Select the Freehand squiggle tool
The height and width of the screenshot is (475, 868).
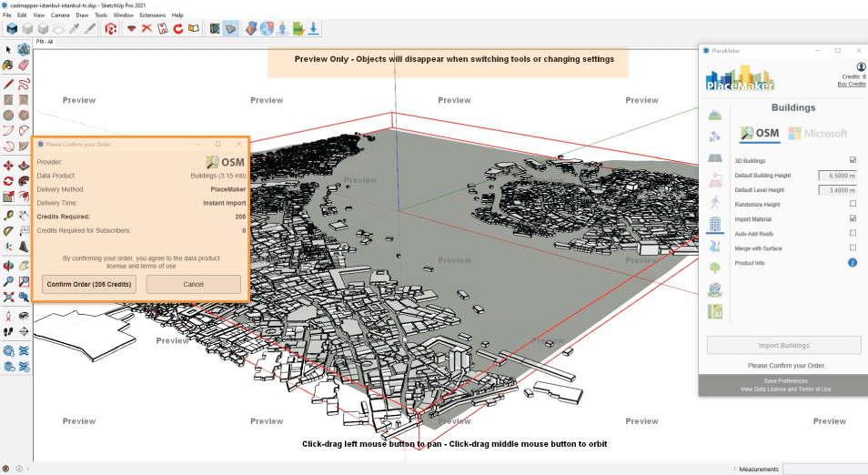24,84
